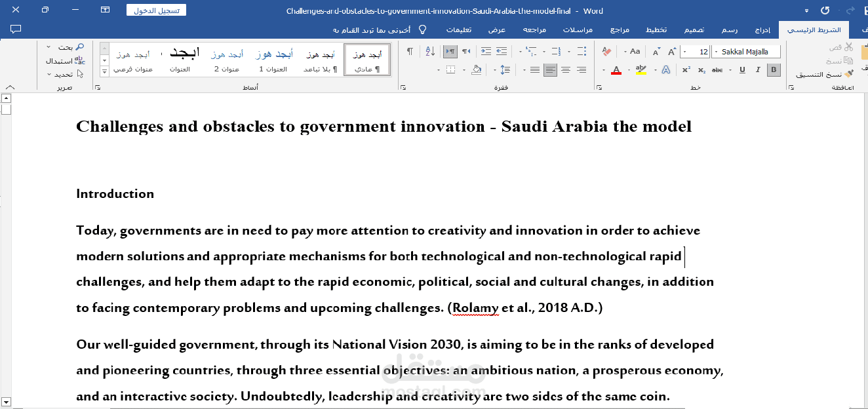Apply text effects and typography
The image size is (868, 409).
(666, 69)
